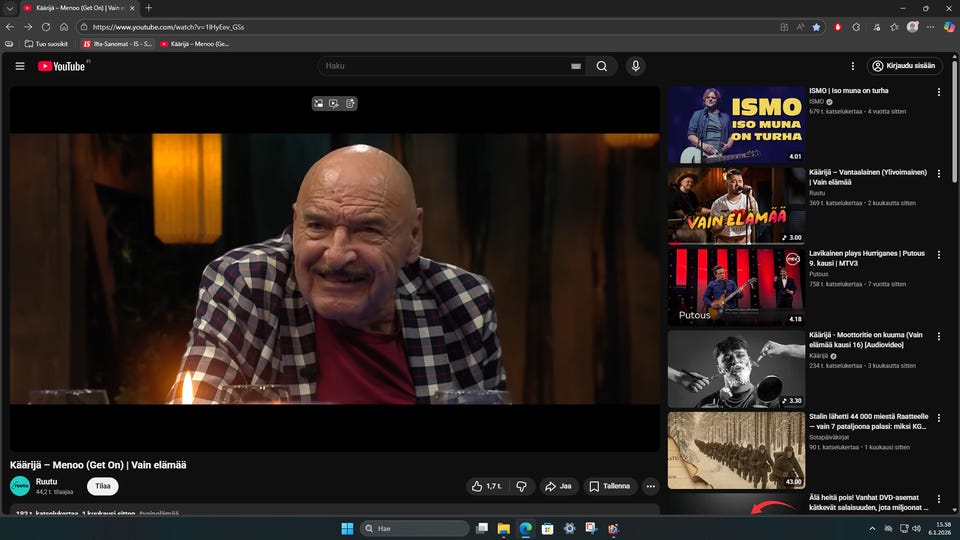Viewport: 960px width, 540px height.
Task: Open the YouTube hamburger guide menu
Action: (20, 66)
